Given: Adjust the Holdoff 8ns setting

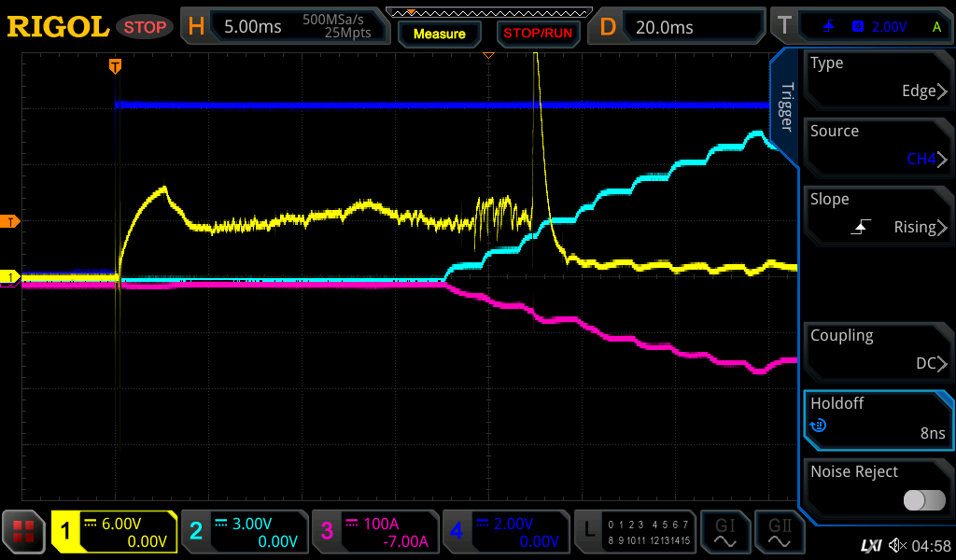Looking at the screenshot, I should (876, 418).
